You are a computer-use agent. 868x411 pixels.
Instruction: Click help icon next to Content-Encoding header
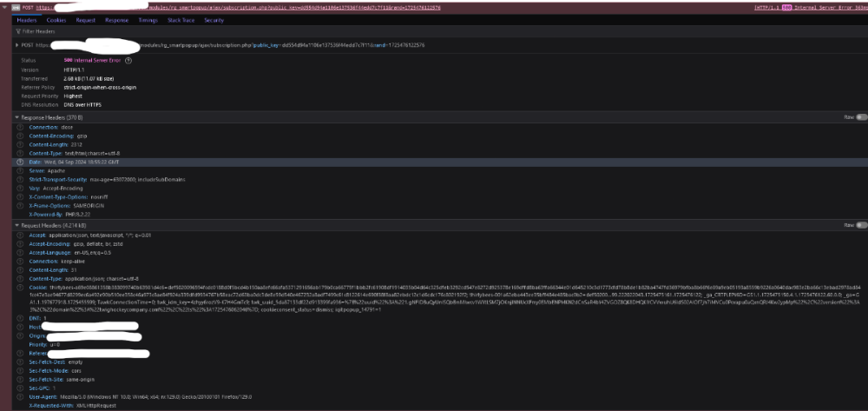[21, 136]
